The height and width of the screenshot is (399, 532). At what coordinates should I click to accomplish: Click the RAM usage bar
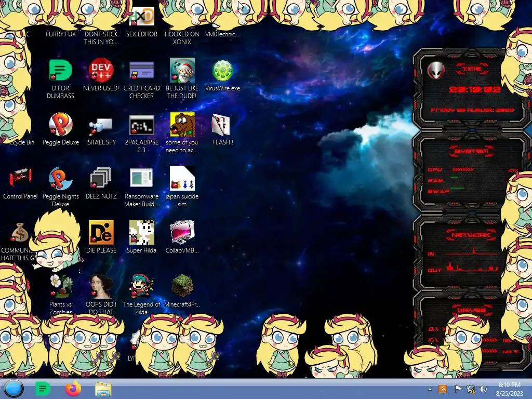click(454, 178)
